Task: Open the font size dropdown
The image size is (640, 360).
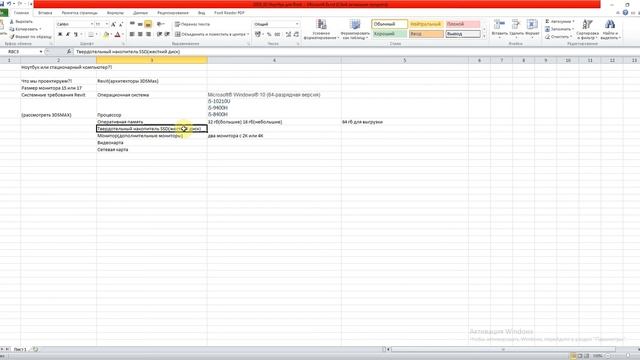Action: point(107,24)
